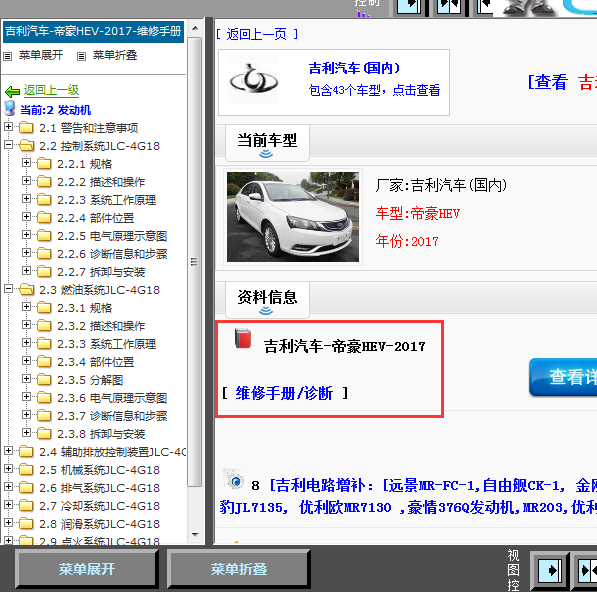Screen dimensions: 597x592
Task: Click the white 帝豪HEV car thumbnail
Action: pyautogui.click(x=293, y=217)
